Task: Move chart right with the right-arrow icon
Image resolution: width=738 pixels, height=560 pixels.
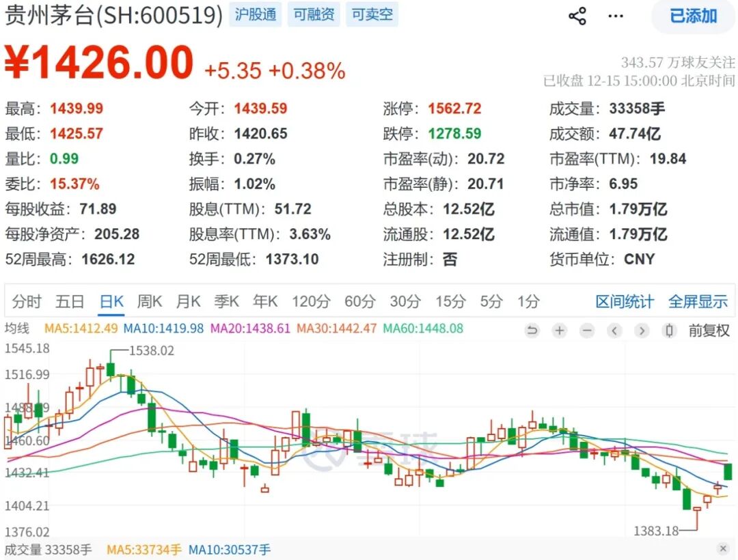Action: coord(642,331)
